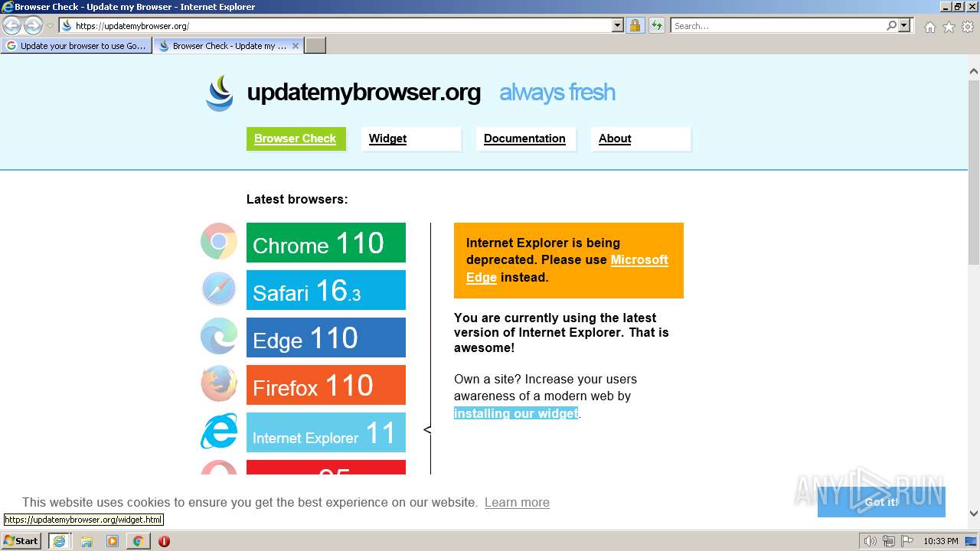Open the About menu item
980x551 pixels.
(x=641, y=139)
